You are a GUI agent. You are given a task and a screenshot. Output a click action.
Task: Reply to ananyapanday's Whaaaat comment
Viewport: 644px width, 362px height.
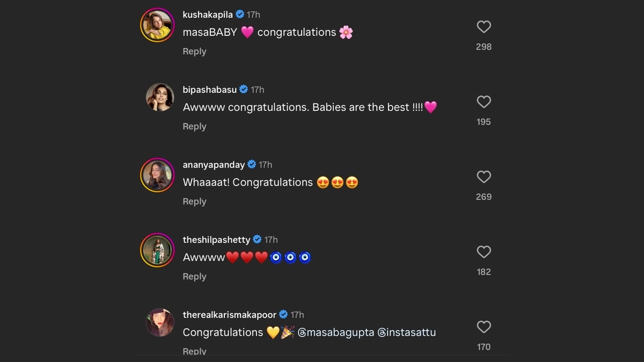(x=194, y=202)
